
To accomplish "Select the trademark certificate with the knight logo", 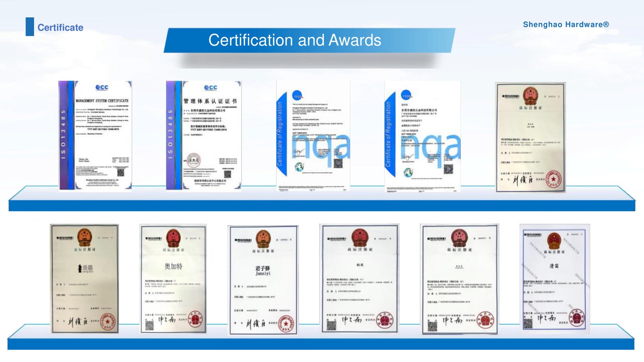I will [85, 278].
